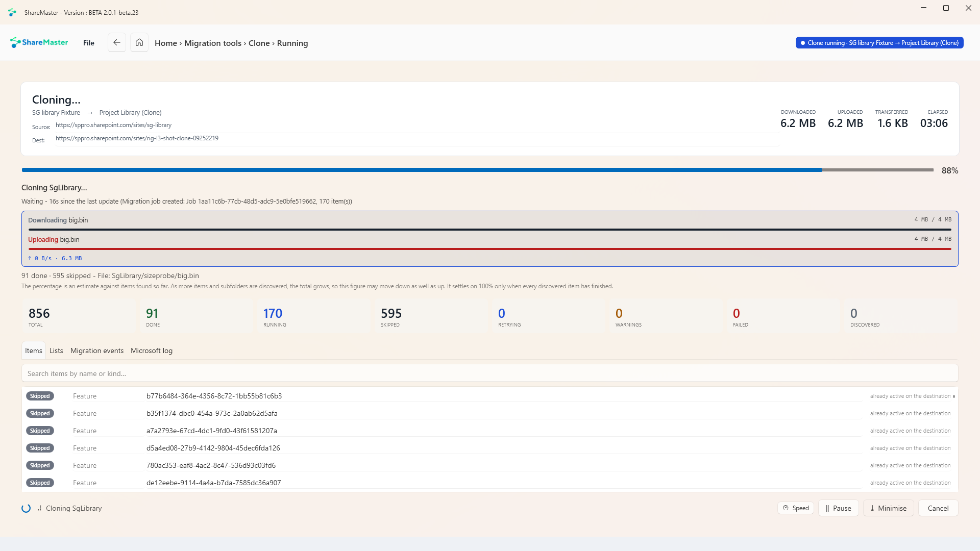Switch to the Lists tab
Screen dimensions: 980x551
point(56,350)
